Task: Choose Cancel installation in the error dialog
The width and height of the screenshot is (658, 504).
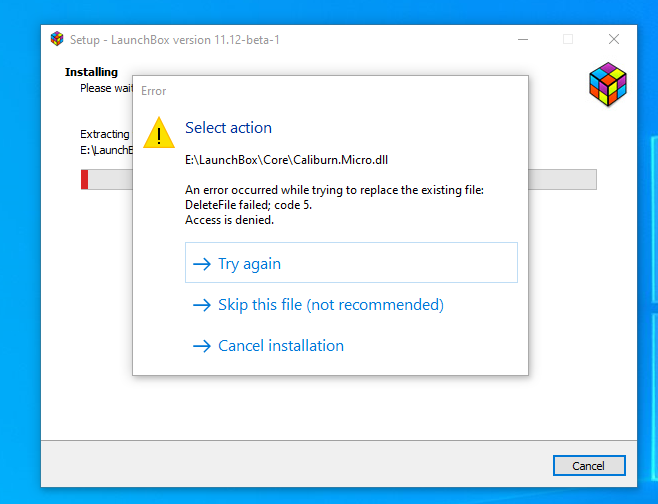Action: [x=281, y=346]
